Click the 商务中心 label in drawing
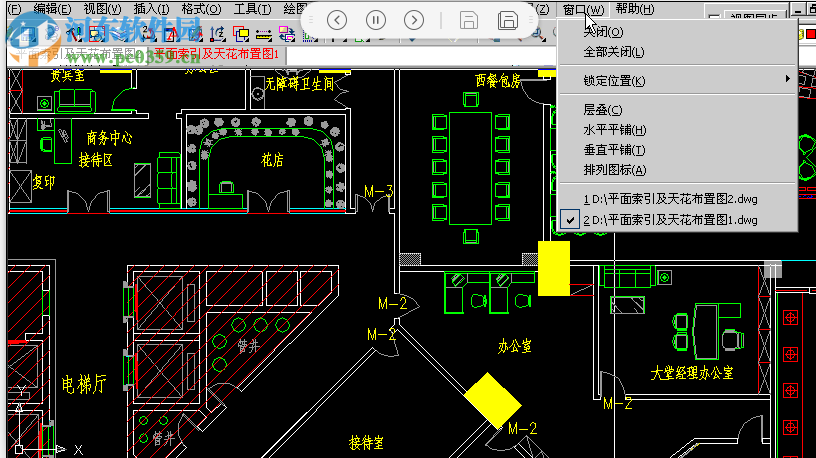 point(109,138)
